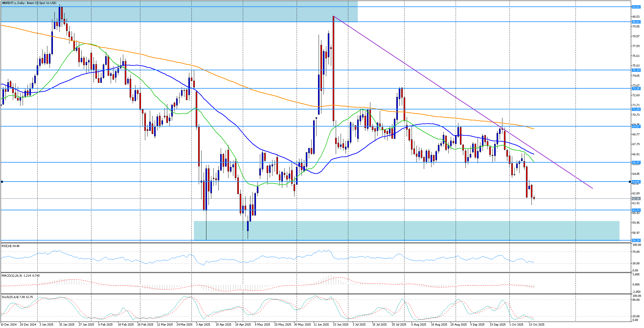Click the current price 62.36 marker
The image size is (644, 328).
tap(636, 199)
